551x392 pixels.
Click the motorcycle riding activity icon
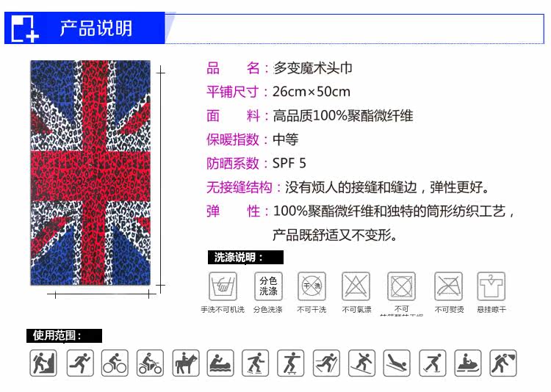tap(150, 363)
